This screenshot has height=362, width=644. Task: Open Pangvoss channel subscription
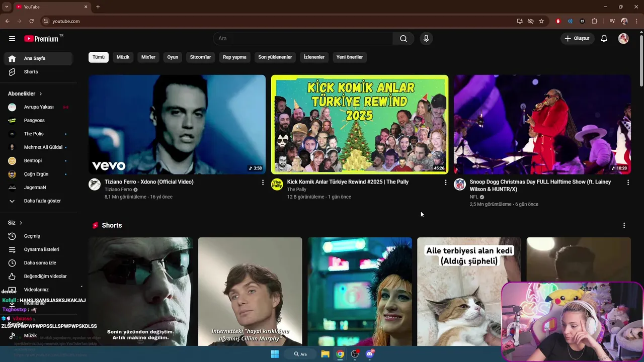click(x=38, y=121)
